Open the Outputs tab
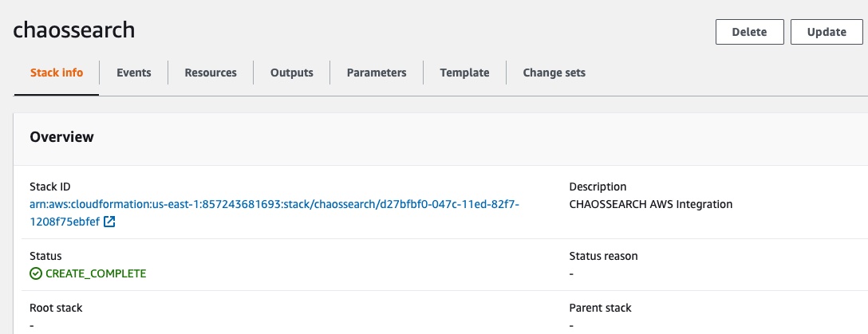The height and width of the screenshot is (334, 868). [292, 73]
